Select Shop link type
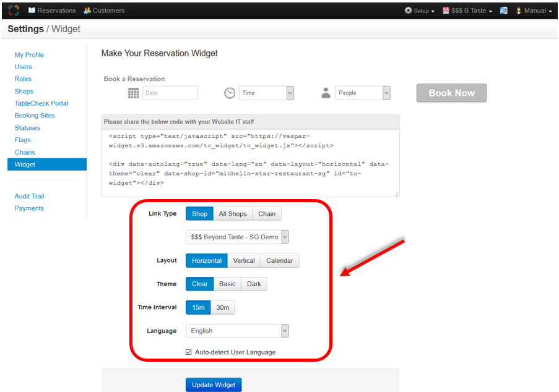 point(199,214)
